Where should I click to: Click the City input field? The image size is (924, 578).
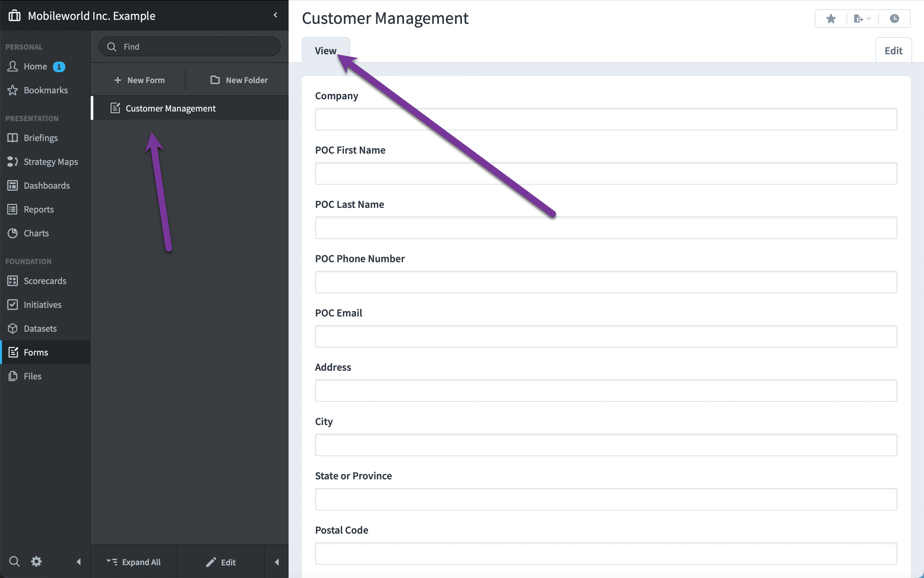coord(606,445)
